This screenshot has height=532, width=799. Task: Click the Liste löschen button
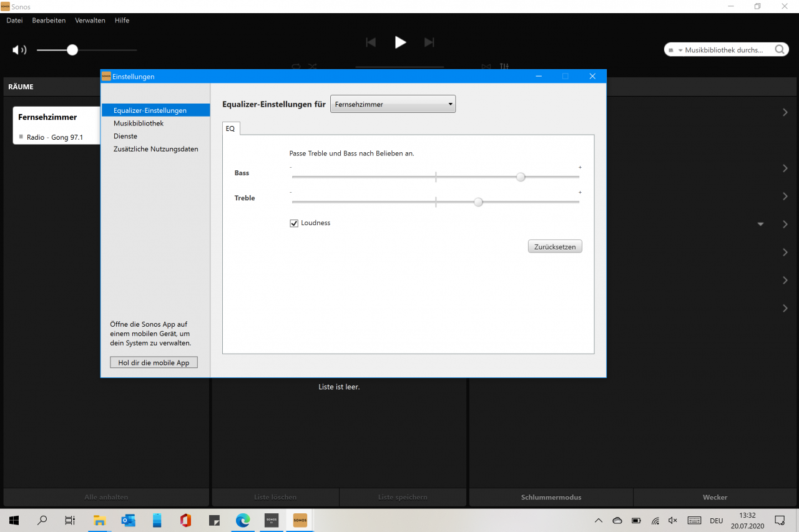click(275, 497)
